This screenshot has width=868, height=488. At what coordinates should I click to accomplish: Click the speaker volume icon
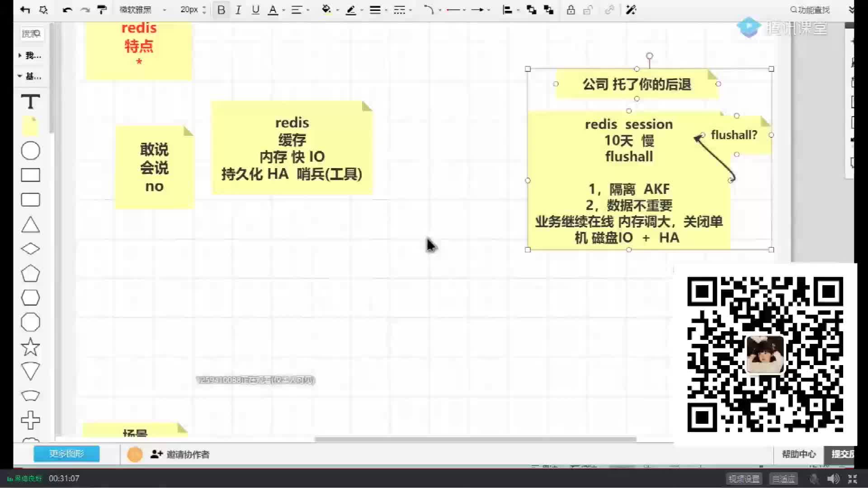(833, 479)
